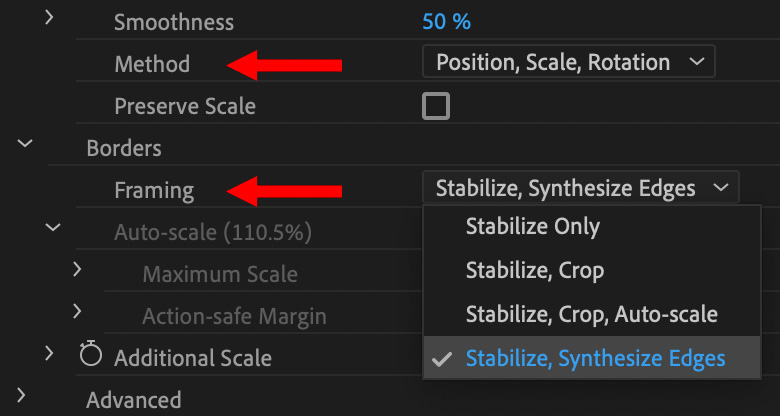Select the checked Stabilize, Synthesize Edges item
Screen dimensions: 780x416
point(595,358)
